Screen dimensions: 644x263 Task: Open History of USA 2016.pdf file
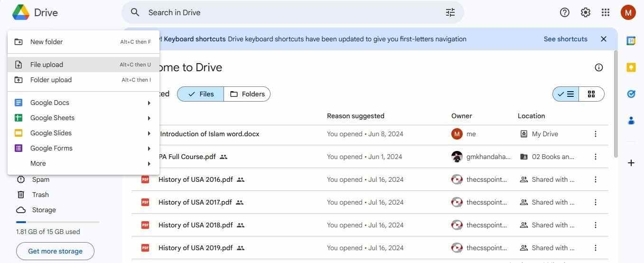tap(196, 179)
